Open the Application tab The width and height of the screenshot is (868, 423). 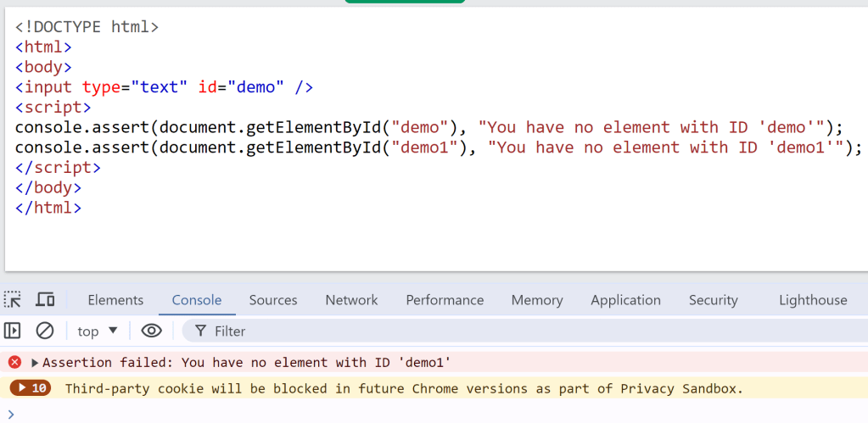(x=625, y=300)
